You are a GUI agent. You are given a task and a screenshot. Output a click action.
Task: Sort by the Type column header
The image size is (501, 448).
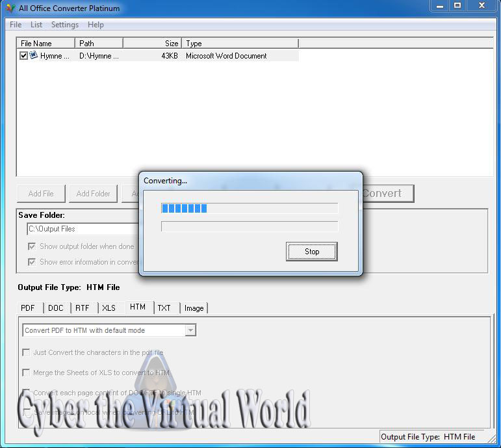click(240, 43)
